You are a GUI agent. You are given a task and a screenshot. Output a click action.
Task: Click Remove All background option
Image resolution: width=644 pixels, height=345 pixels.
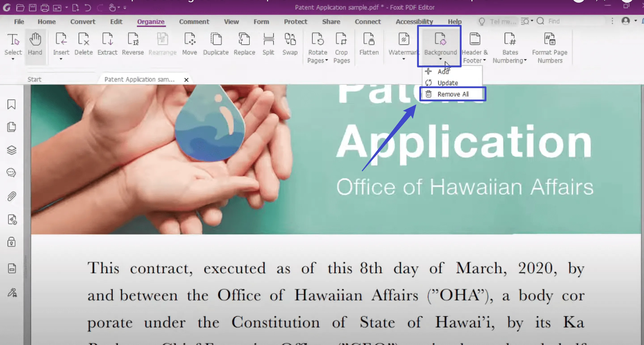tap(453, 94)
